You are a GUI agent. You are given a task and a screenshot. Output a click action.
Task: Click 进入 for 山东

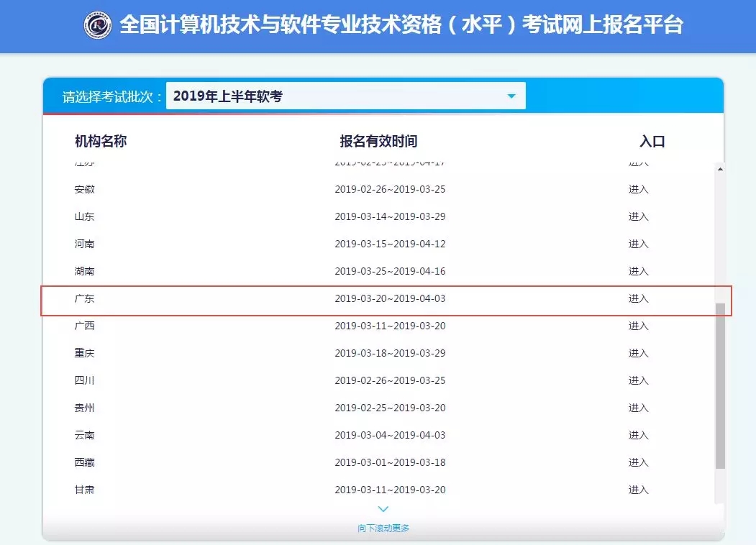pyautogui.click(x=638, y=217)
